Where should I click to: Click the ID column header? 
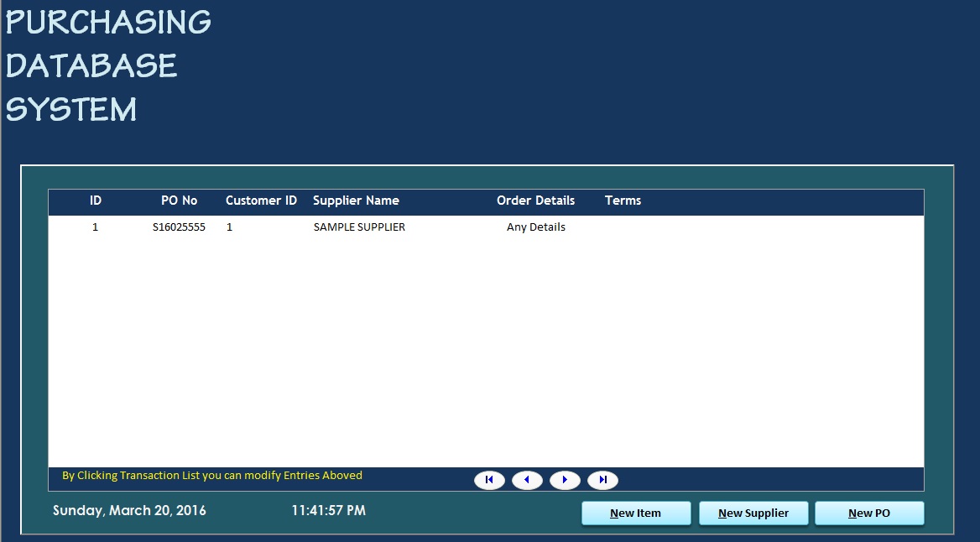click(x=95, y=201)
